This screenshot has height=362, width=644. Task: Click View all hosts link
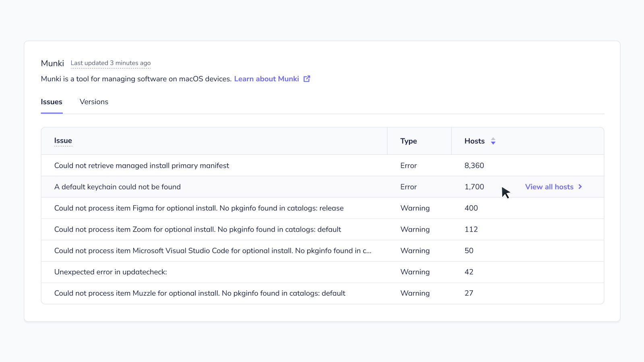[x=549, y=187]
